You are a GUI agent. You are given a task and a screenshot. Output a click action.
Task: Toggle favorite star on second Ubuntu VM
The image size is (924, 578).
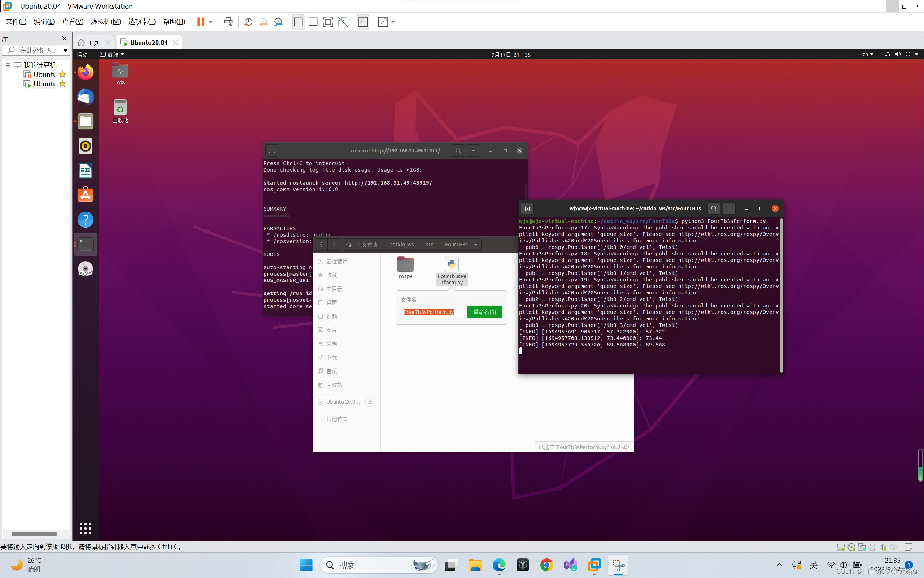[x=62, y=84]
